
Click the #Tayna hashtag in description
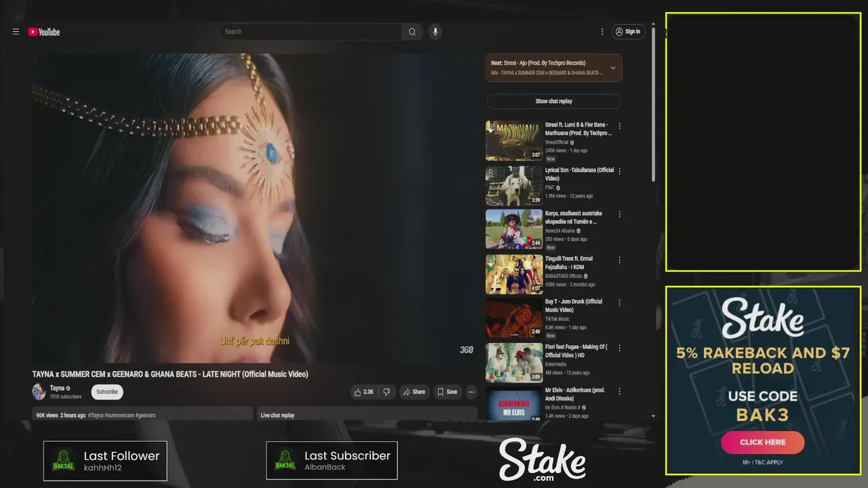[x=96, y=415]
